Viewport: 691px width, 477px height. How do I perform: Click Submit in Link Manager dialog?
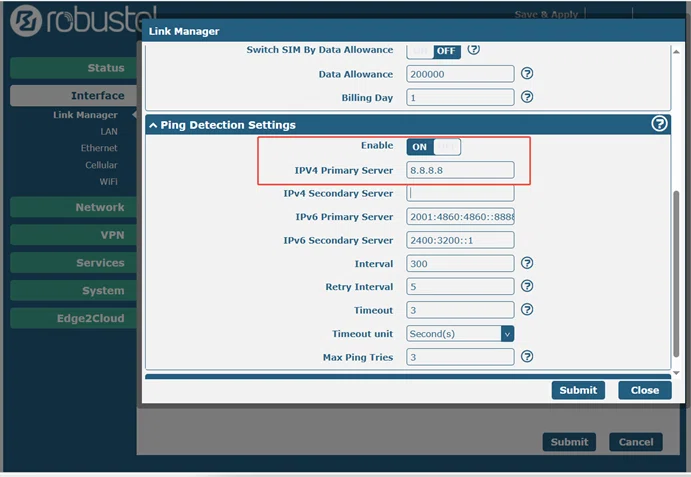coord(578,390)
